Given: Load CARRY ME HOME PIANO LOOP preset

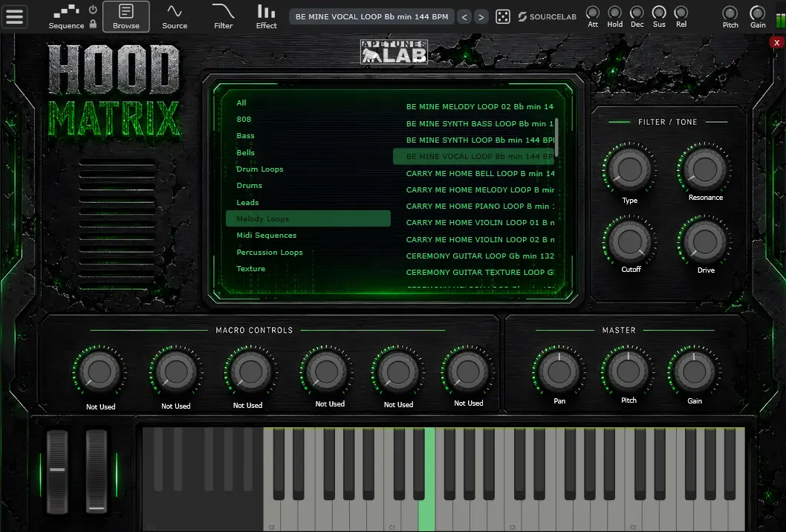Looking at the screenshot, I should pyautogui.click(x=474, y=206).
